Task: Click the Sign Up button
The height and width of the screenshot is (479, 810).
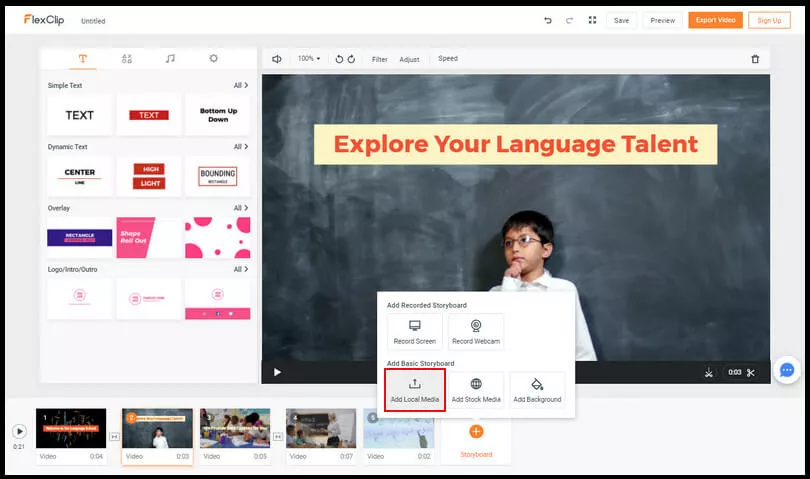Action: tap(769, 20)
